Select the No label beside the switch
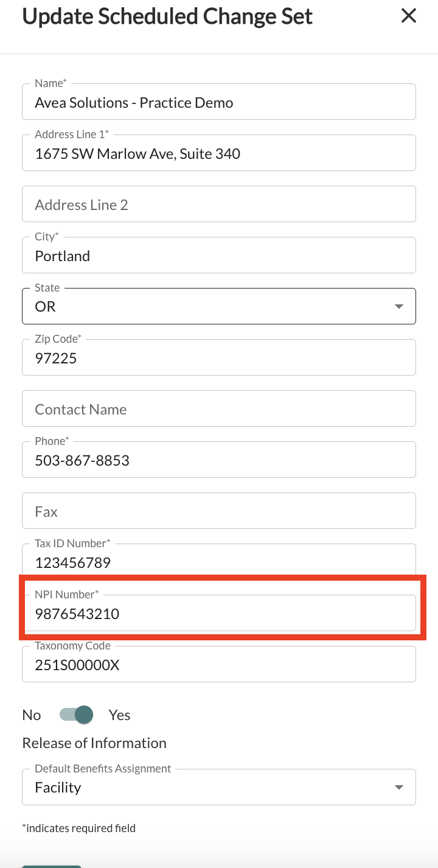This screenshot has height=868, width=438. click(x=32, y=715)
